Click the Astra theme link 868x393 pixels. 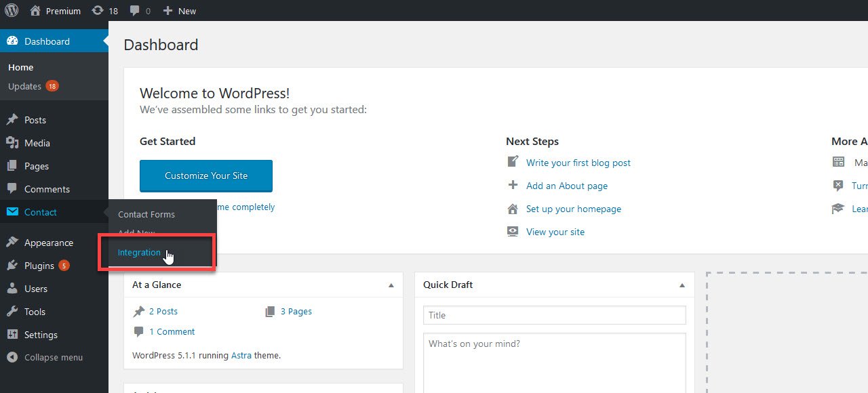coord(241,355)
